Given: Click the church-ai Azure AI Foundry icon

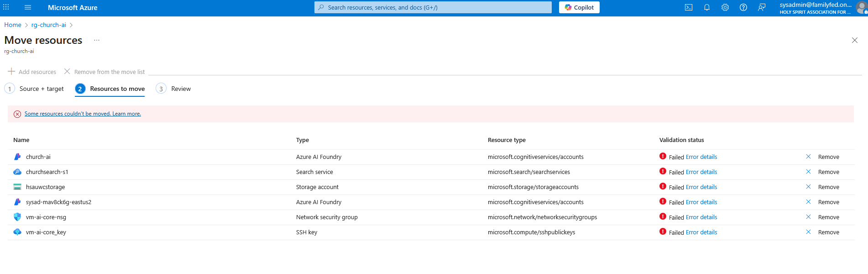Looking at the screenshot, I should tap(17, 157).
